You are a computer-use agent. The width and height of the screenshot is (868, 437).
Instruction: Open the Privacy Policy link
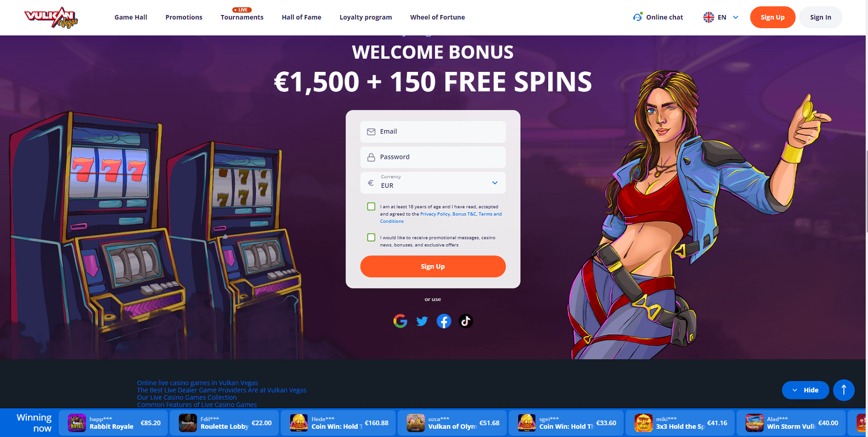[x=435, y=214]
